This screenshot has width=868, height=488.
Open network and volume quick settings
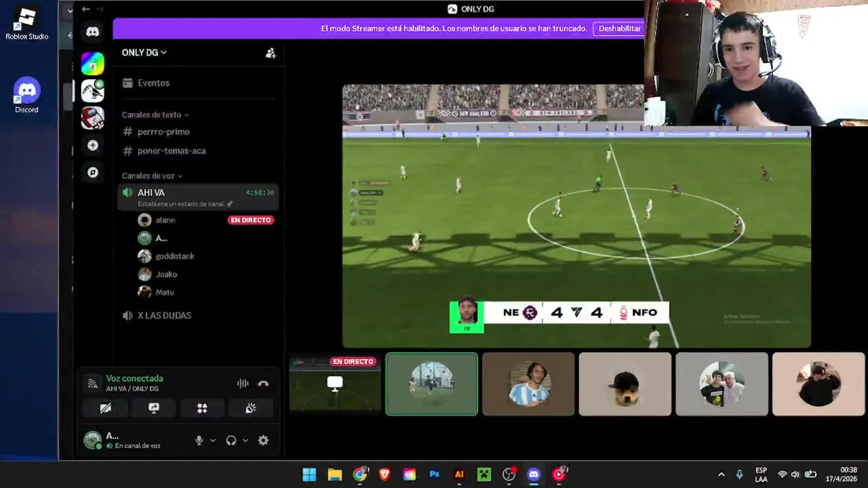(796, 474)
